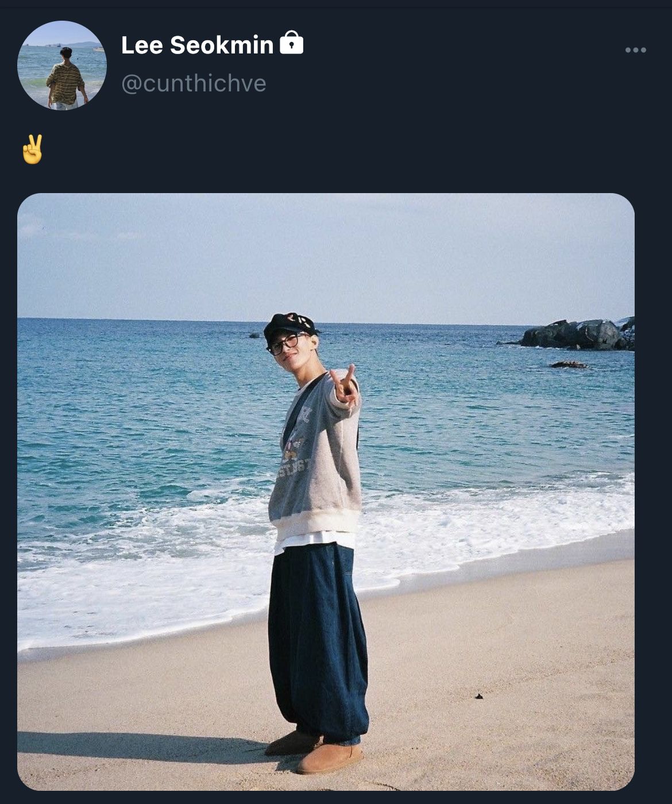Click the pale sky area of the photo
This screenshot has width=672, height=804.
click(326, 256)
